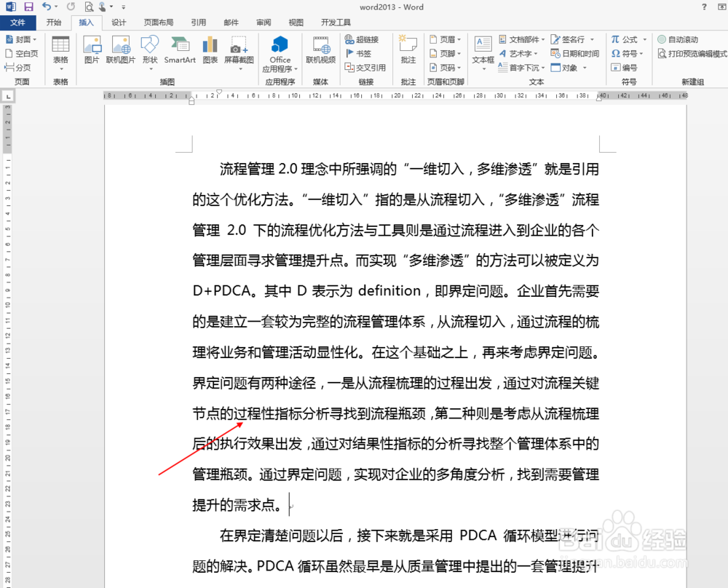
Task: Open the Help question mark
Action: [x=704, y=7]
